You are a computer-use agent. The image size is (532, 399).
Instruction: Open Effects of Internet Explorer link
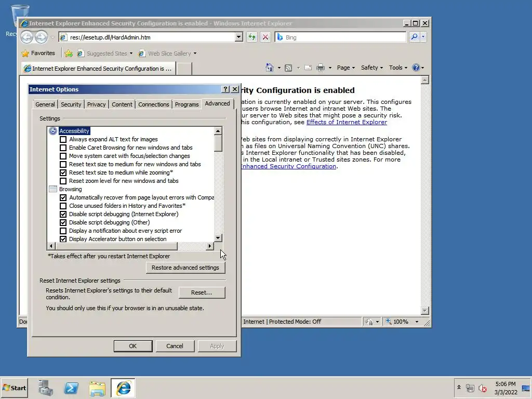point(347,122)
